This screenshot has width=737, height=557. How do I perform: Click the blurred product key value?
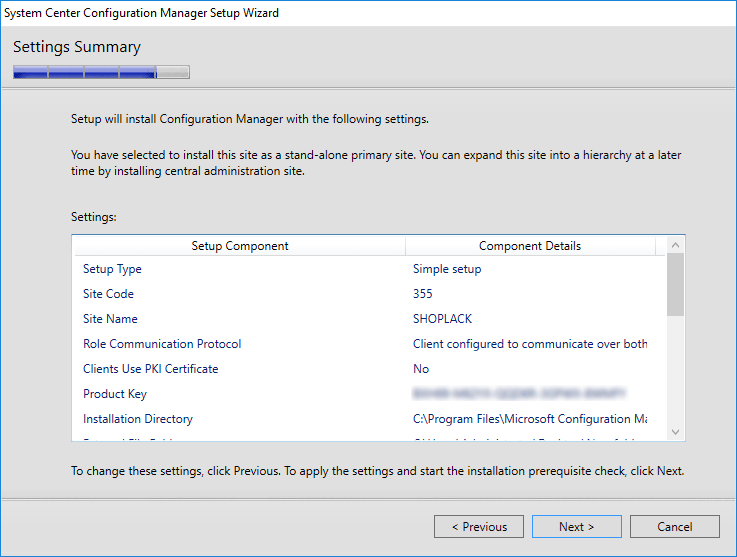(519, 393)
